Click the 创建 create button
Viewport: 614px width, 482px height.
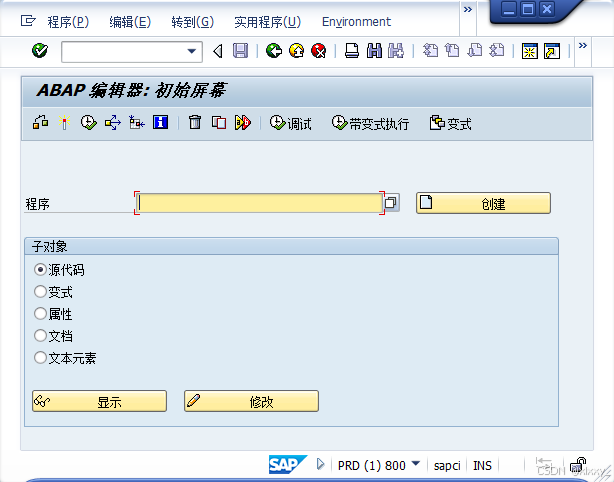click(483, 203)
